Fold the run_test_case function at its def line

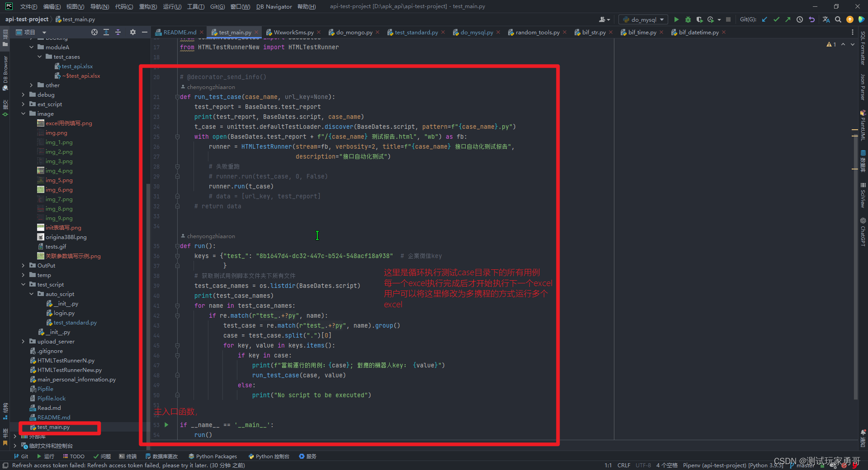point(177,97)
